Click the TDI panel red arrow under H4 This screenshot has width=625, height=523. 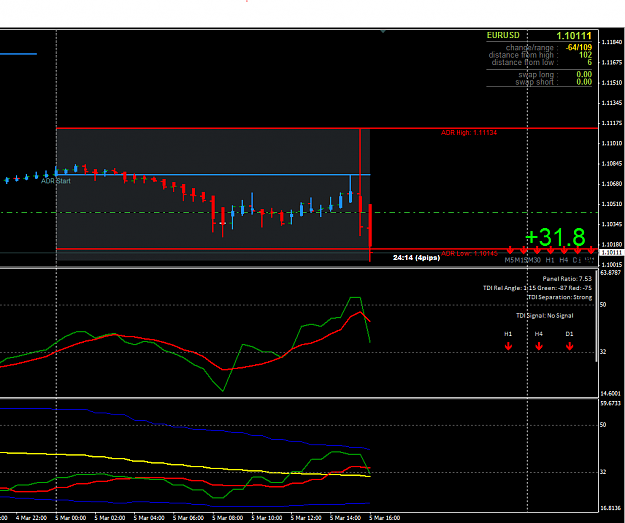tap(539, 346)
